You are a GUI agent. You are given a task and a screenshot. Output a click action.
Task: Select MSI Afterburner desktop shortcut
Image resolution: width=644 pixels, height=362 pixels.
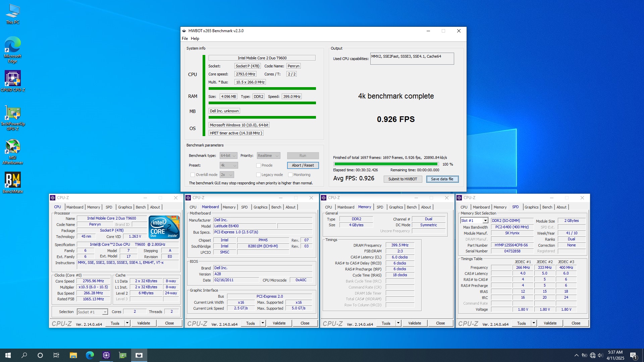pos(13,152)
